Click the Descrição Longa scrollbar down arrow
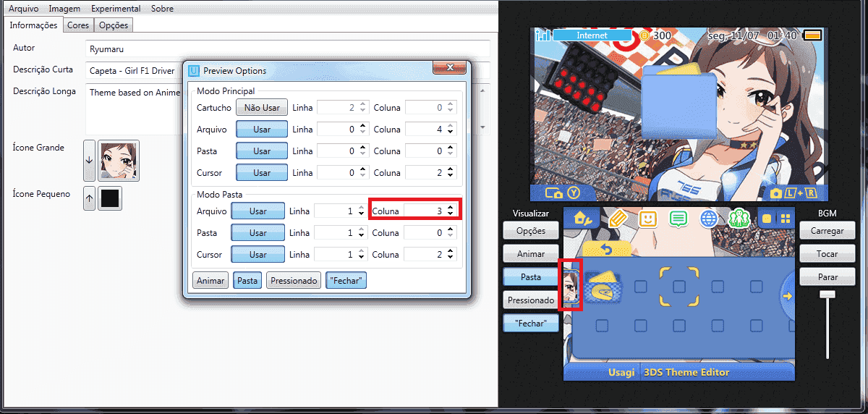Image resolution: width=868 pixels, height=414 pixels. tap(484, 128)
